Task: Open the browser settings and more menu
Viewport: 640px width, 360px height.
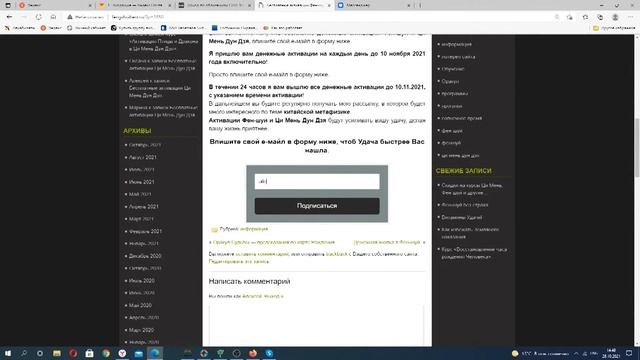Action: coord(631,17)
